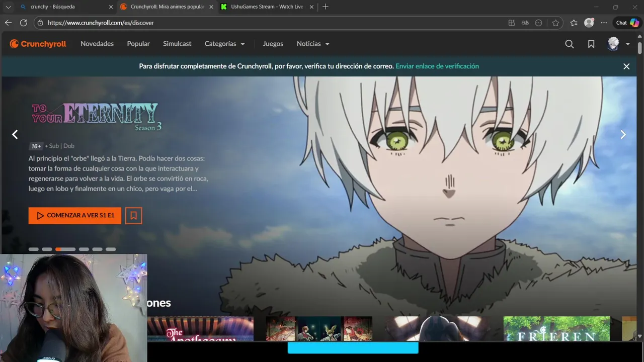
Task: Select the sixth carousel indicator dot
Action: (x=111, y=249)
